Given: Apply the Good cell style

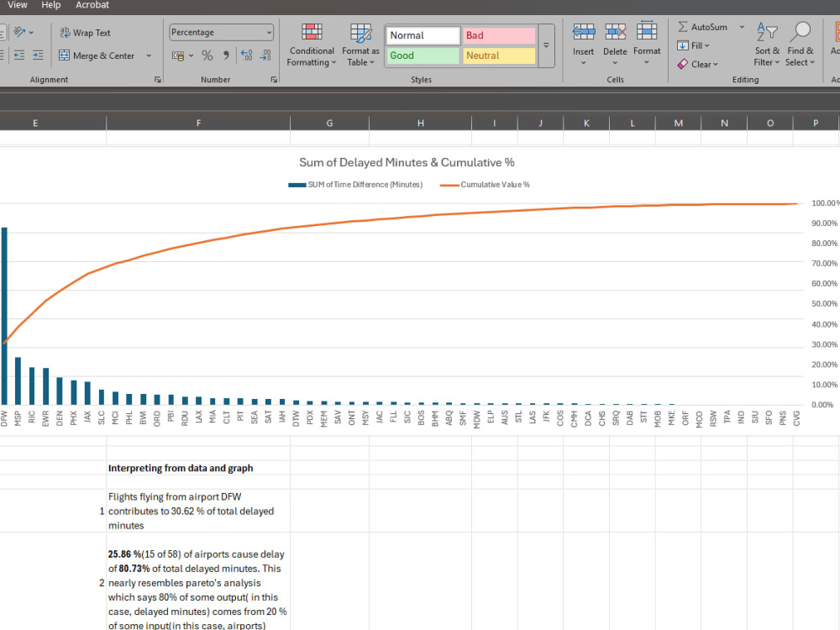Looking at the screenshot, I should click(x=423, y=55).
